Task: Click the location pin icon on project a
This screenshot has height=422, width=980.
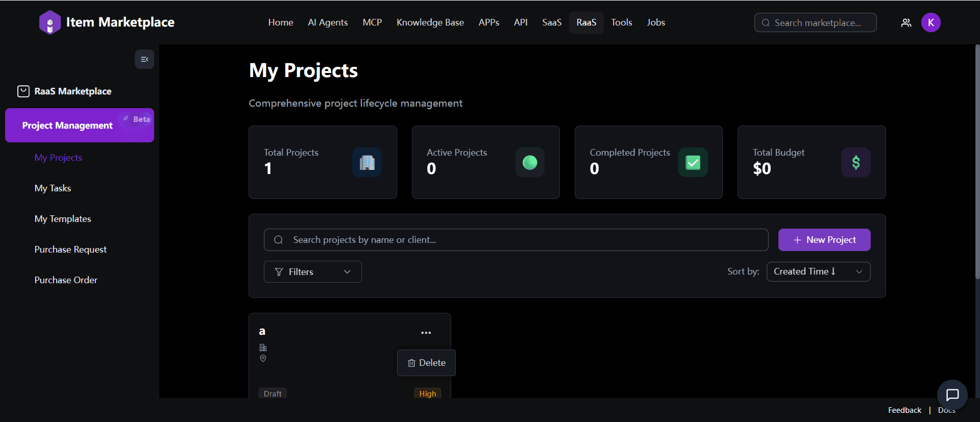Action: pos(263,358)
